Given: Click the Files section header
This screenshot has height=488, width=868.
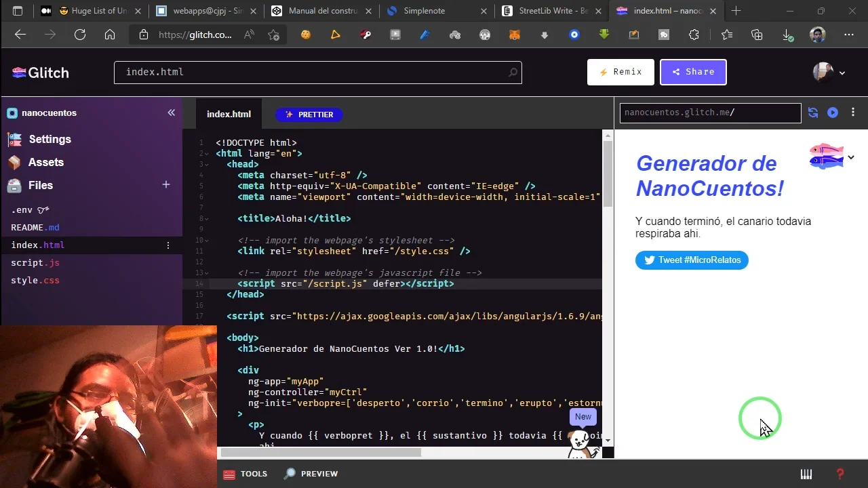Looking at the screenshot, I should [x=30, y=185].
